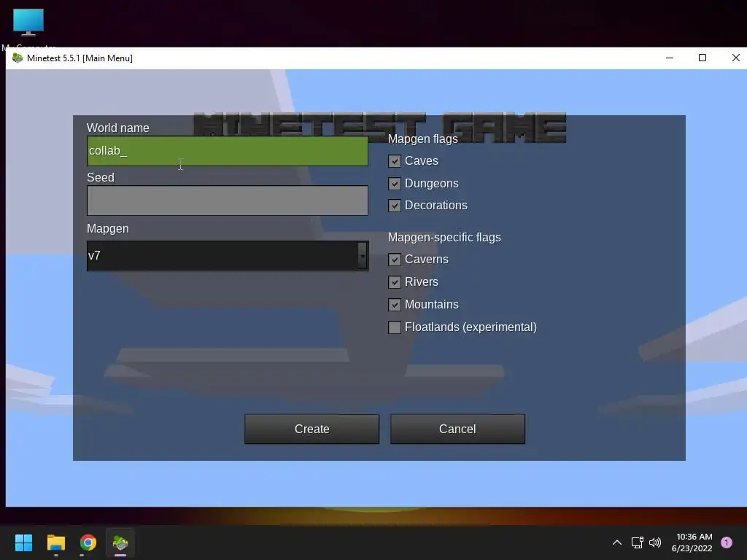Click the World name label

tap(118, 128)
